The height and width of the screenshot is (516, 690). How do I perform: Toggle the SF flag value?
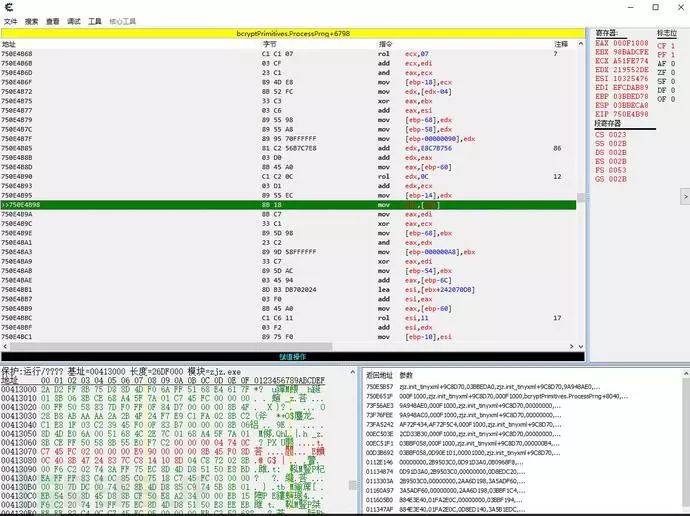tap(666, 81)
